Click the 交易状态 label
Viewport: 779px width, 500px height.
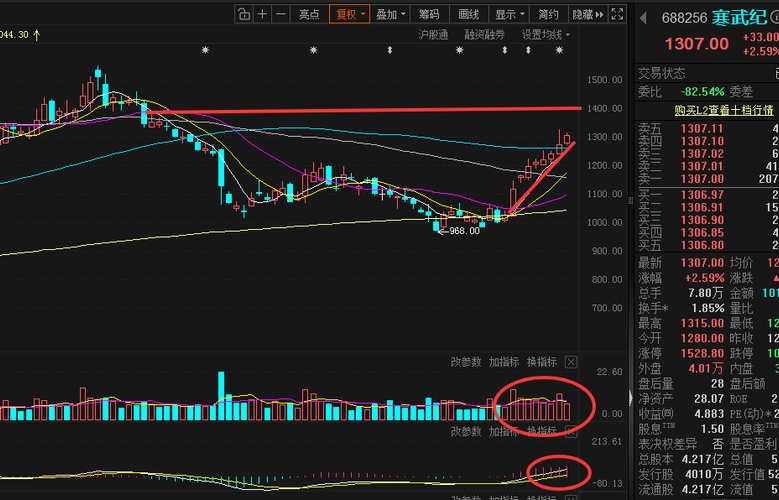(x=662, y=74)
